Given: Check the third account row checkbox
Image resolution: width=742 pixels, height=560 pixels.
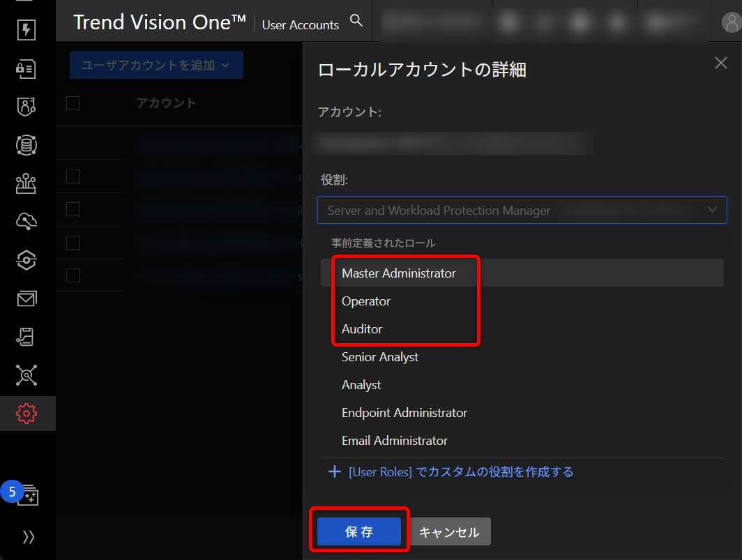Looking at the screenshot, I should point(73,243).
